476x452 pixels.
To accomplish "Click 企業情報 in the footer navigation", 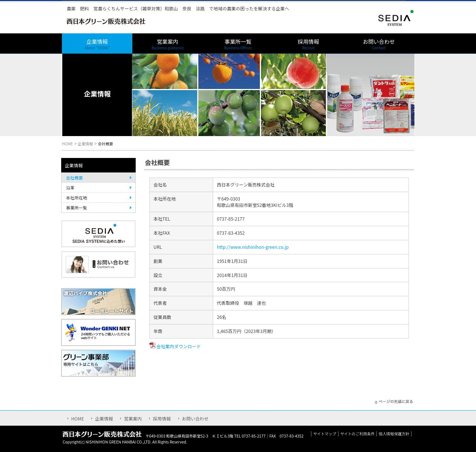I will (x=104, y=419).
